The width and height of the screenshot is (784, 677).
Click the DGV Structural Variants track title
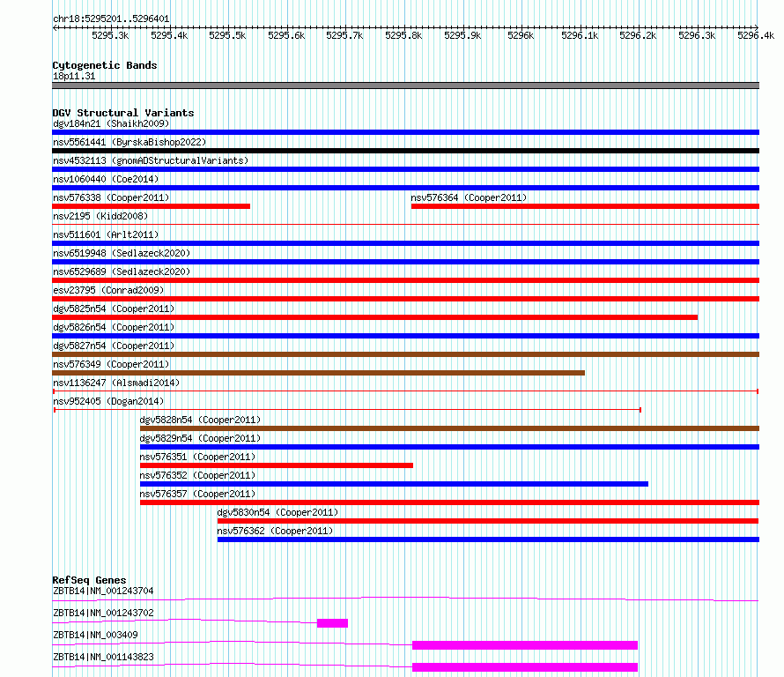[123, 113]
